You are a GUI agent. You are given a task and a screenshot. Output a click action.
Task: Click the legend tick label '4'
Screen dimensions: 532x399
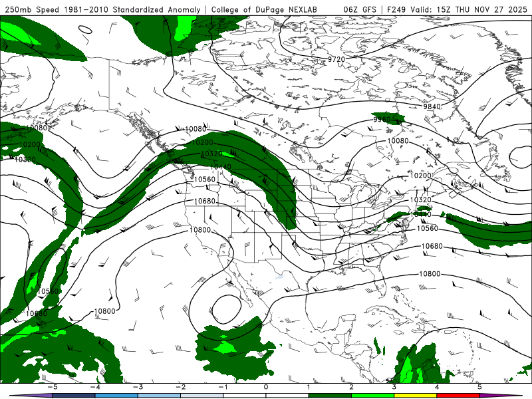[437, 387]
